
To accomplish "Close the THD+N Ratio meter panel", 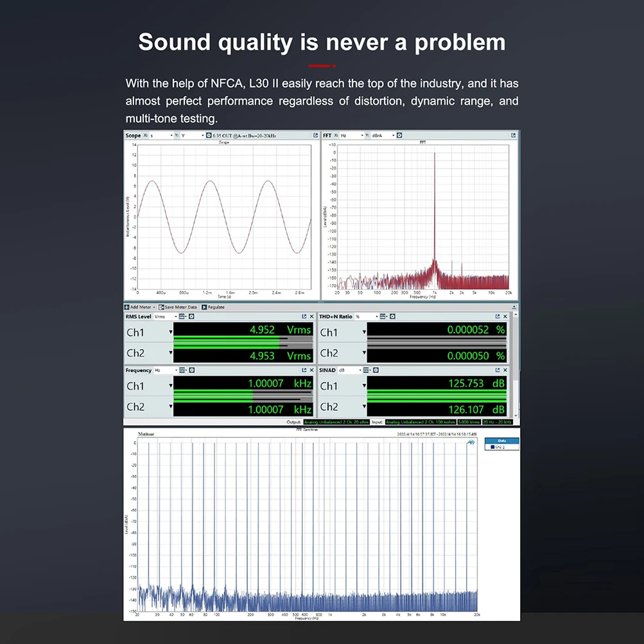I will click(505, 317).
